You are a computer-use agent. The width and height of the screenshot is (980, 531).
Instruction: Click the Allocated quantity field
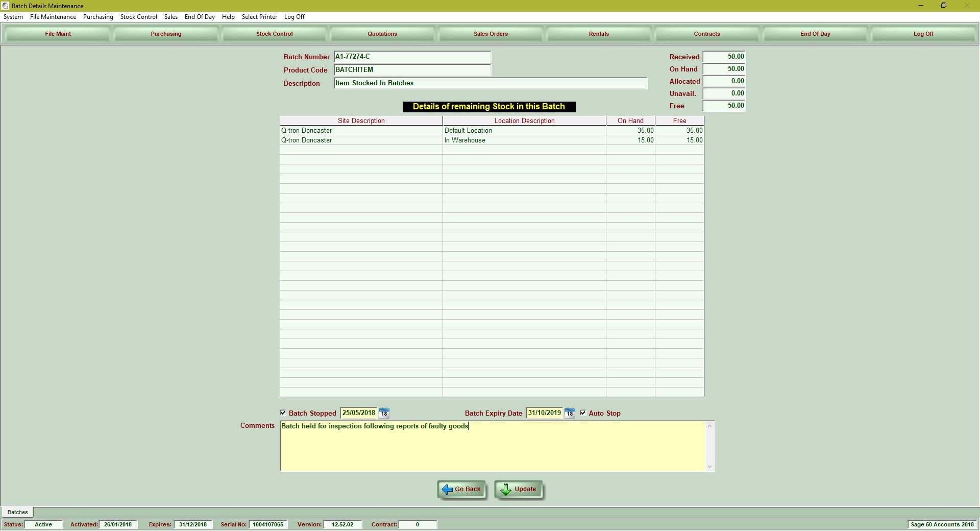[x=724, y=81]
